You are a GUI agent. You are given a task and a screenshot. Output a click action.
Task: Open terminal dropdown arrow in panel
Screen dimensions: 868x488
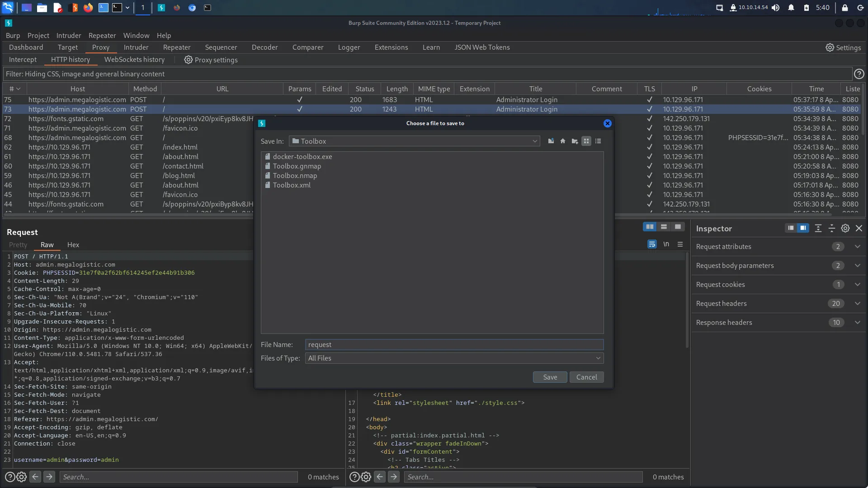click(127, 7)
